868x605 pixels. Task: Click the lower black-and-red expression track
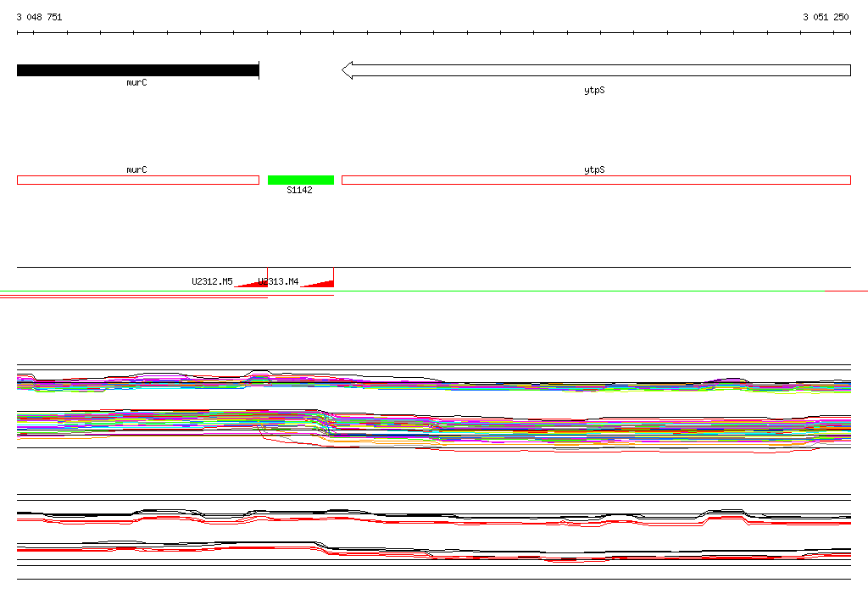point(434,552)
